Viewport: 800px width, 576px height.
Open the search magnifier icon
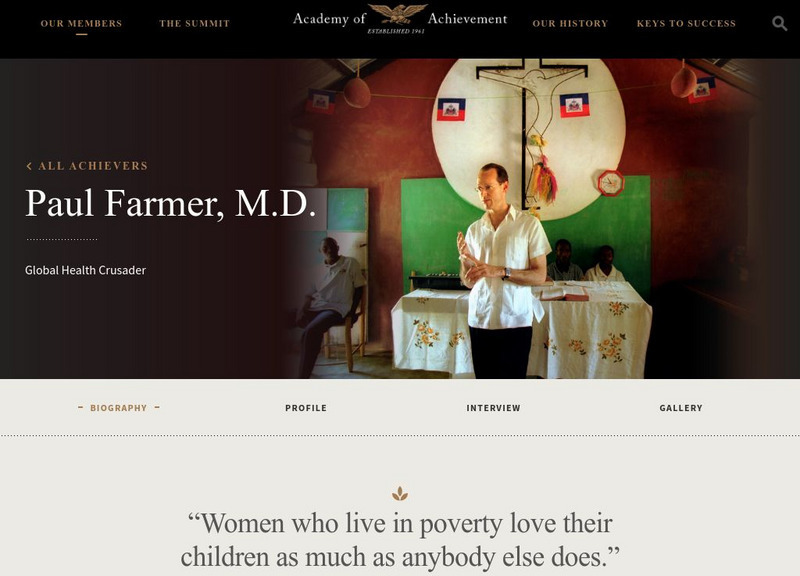click(x=779, y=23)
